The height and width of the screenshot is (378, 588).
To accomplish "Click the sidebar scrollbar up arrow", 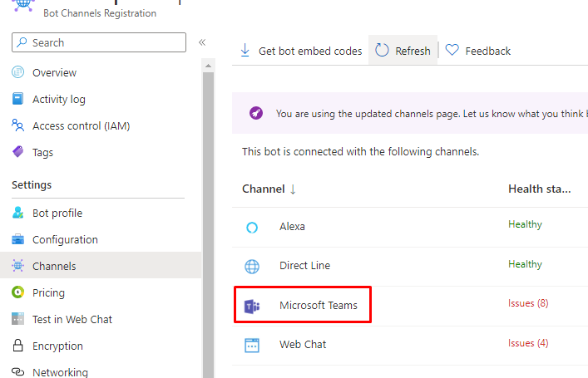I will pos(208,66).
